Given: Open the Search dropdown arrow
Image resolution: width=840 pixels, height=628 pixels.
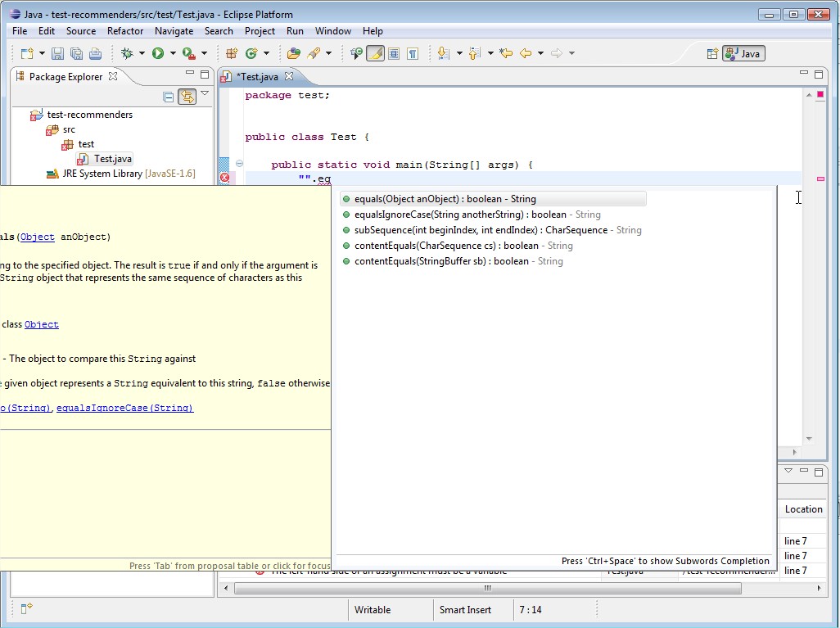Looking at the screenshot, I should (x=328, y=53).
